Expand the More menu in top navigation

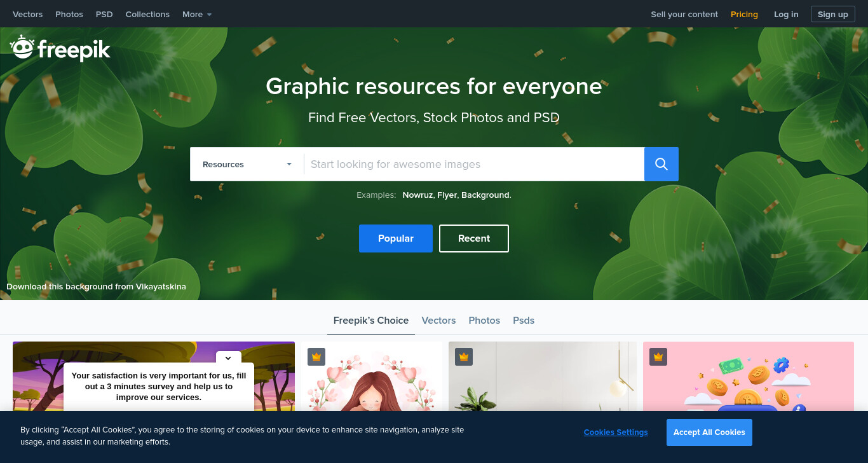point(197,14)
